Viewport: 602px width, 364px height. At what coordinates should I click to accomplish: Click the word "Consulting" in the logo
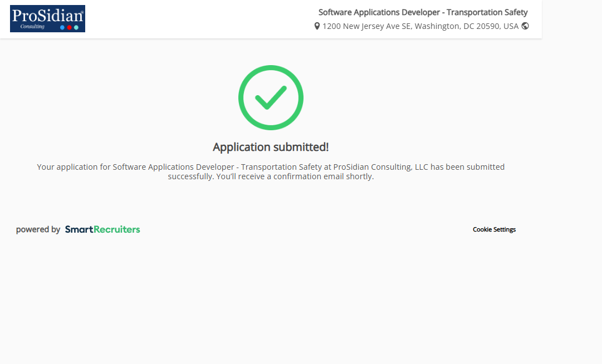pos(32,26)
